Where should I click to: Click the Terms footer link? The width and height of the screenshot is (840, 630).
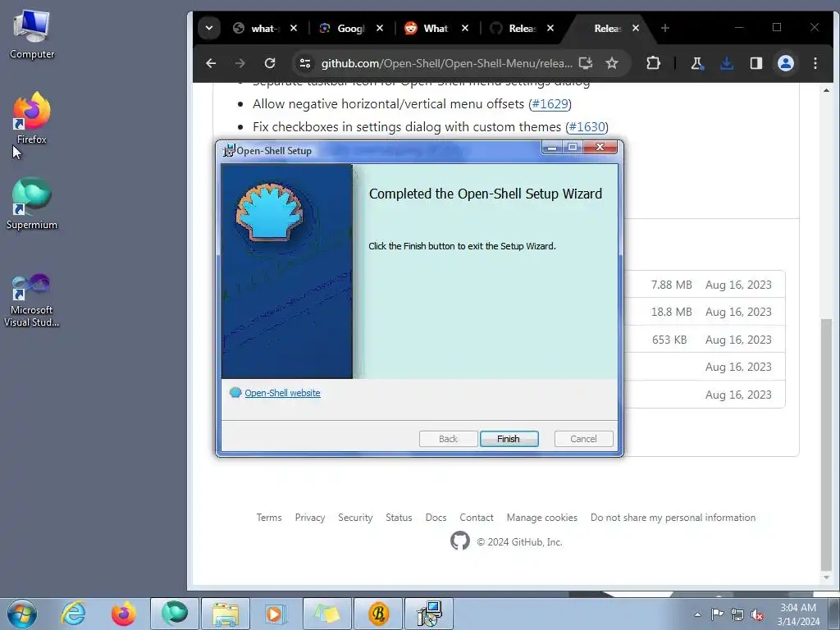tap(269, 518)
